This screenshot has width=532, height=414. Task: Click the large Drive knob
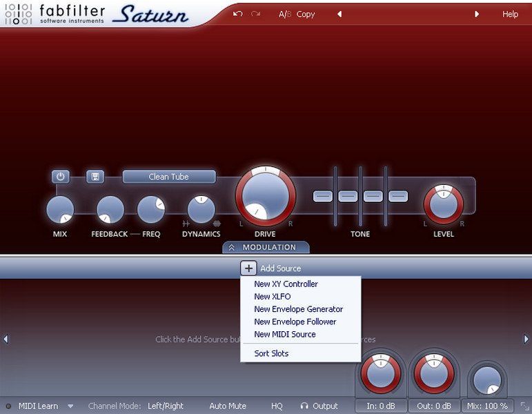pyautogui.click(x=266, y=197)
